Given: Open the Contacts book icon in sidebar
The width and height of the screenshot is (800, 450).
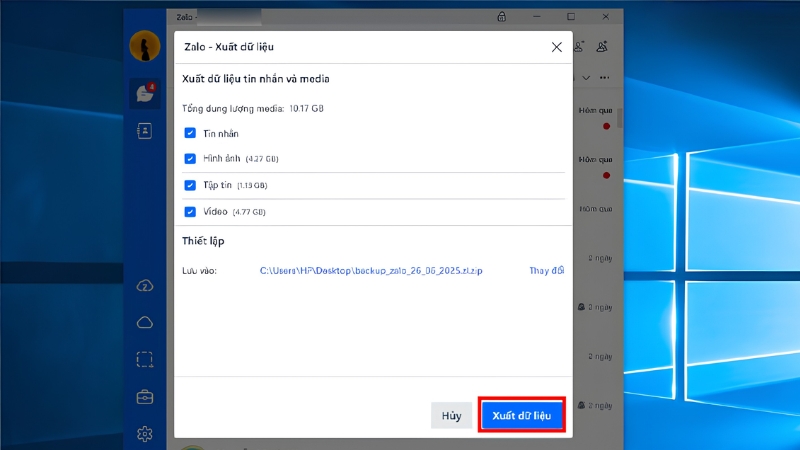Looking at the screenshot, I should click(x=144, y=131).
